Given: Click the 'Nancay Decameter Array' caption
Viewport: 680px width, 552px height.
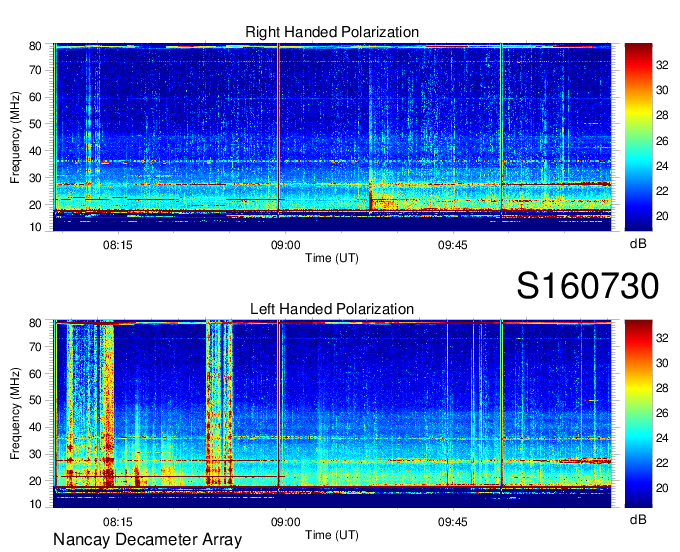Looking at the screenshot, I should pos(147,540).
